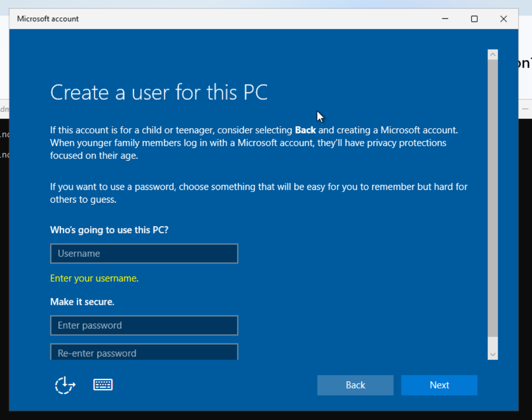This screenshot has width=532, height=420.
Task: Open the on-screen keyboard icon
Action: 103,385
